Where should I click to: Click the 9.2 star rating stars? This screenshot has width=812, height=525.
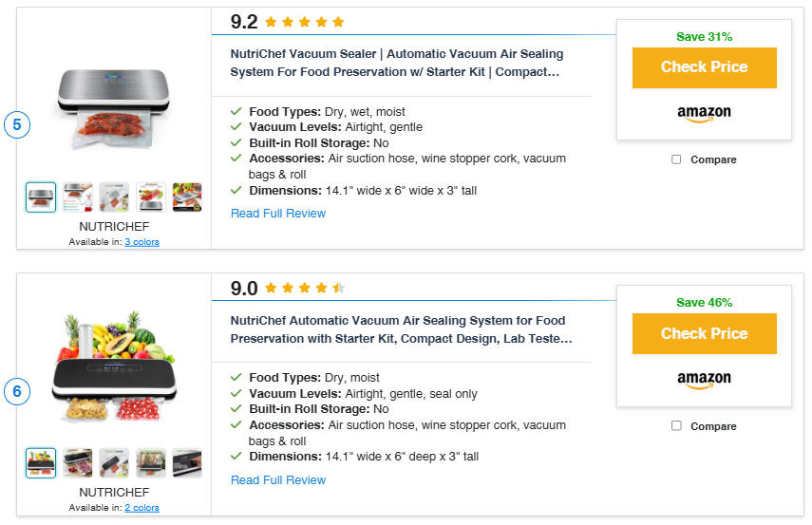(305, 22)
